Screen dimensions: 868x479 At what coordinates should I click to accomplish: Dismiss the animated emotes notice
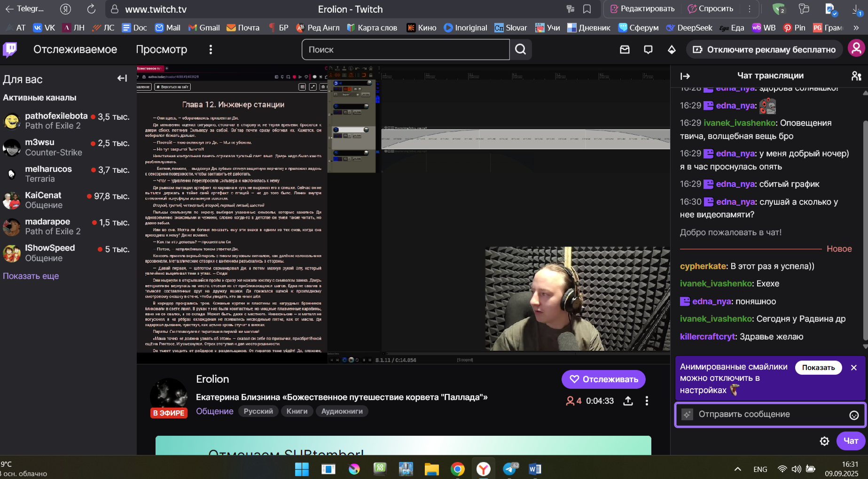point(854,368)
